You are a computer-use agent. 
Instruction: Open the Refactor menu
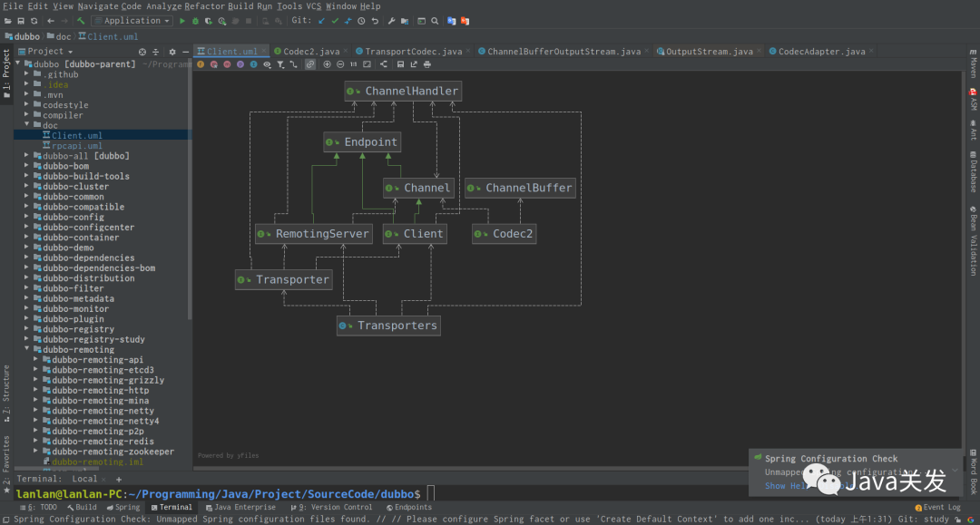(204, 6)
